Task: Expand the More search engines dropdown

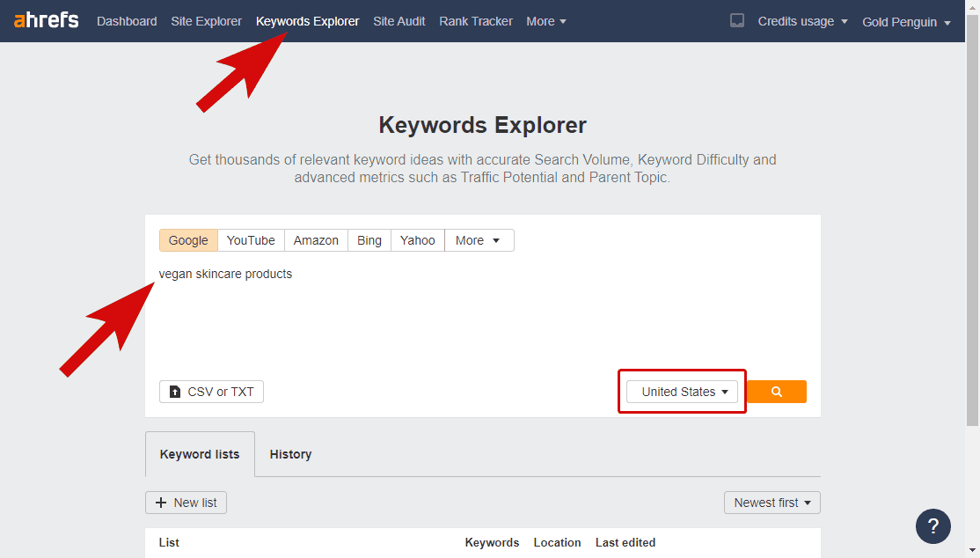Action: (479, 240)
